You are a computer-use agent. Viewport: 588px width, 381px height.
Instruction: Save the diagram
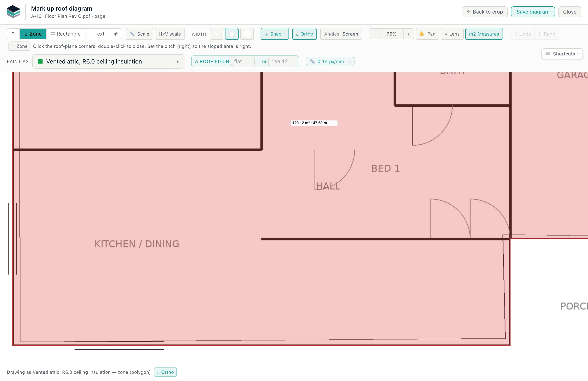pos(533,12)
